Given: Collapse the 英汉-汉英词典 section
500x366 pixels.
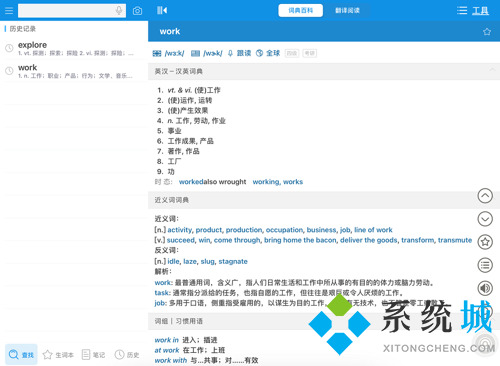Looking at the screenshot, I should click(x=492, y=70).
